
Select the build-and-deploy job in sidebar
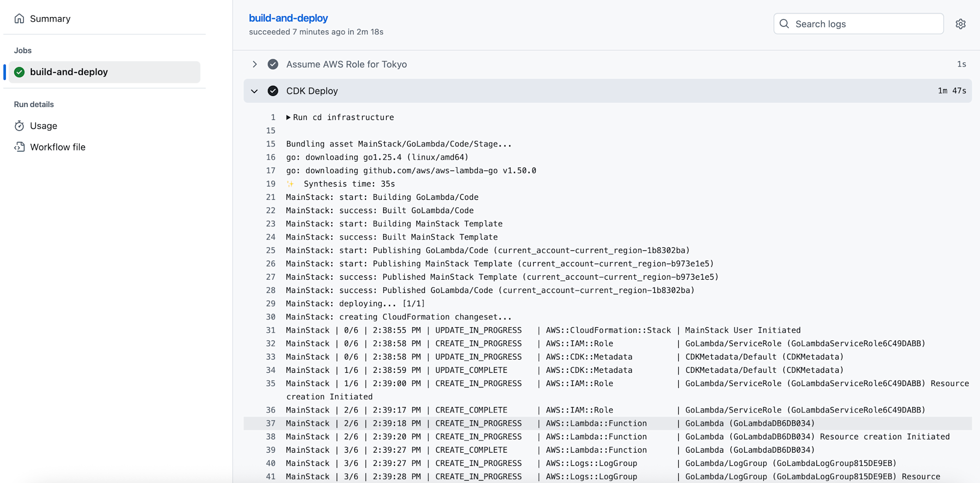coord(69,72)
